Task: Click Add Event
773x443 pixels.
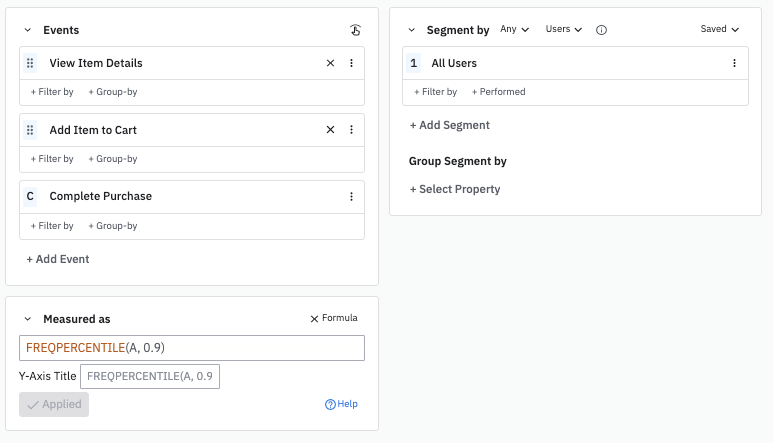Action: [58, 259]
